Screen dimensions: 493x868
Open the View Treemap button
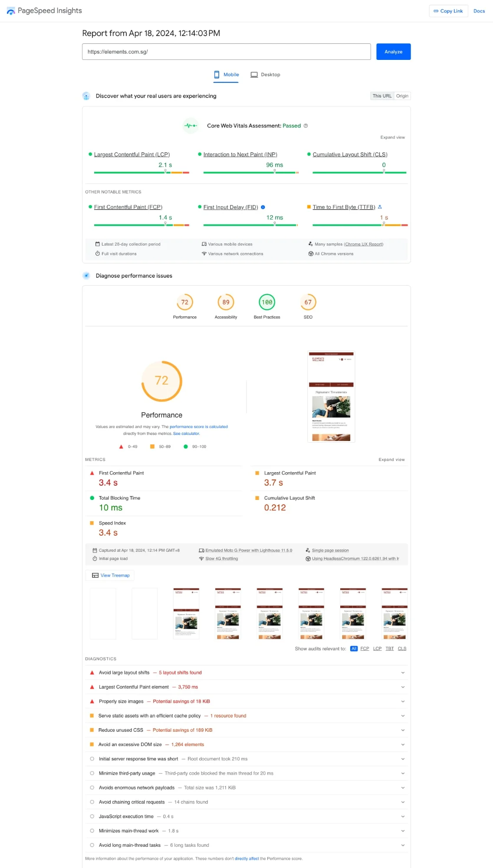110,575
